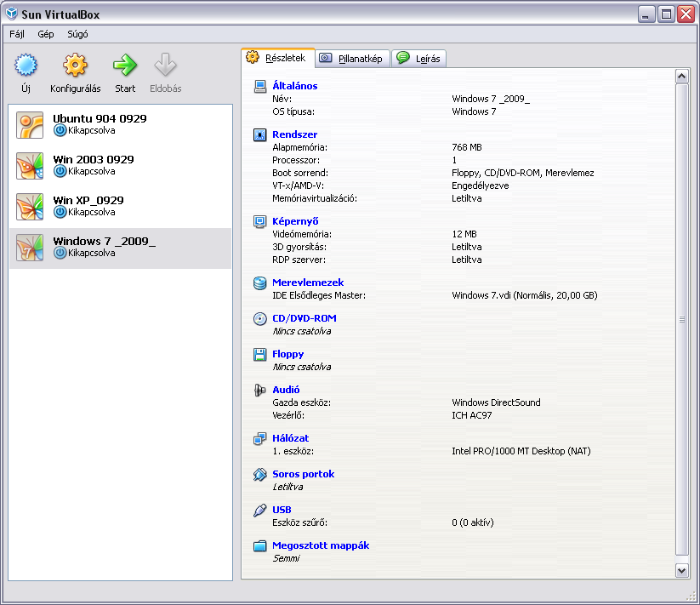Click the Floppy diskette icon
The height and width of the screenshot is (605, 700).
[260, 355]
